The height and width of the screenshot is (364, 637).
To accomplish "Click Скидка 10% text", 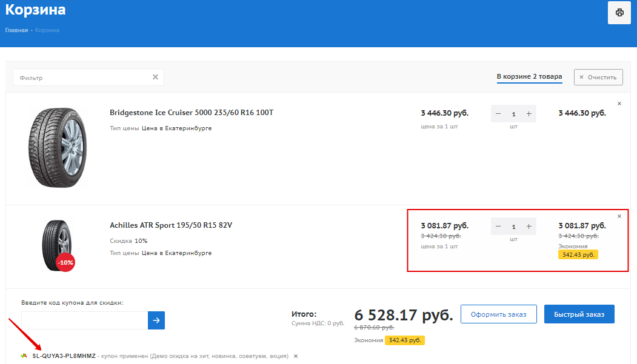I will pyautogui.click(x=128, y=240).
